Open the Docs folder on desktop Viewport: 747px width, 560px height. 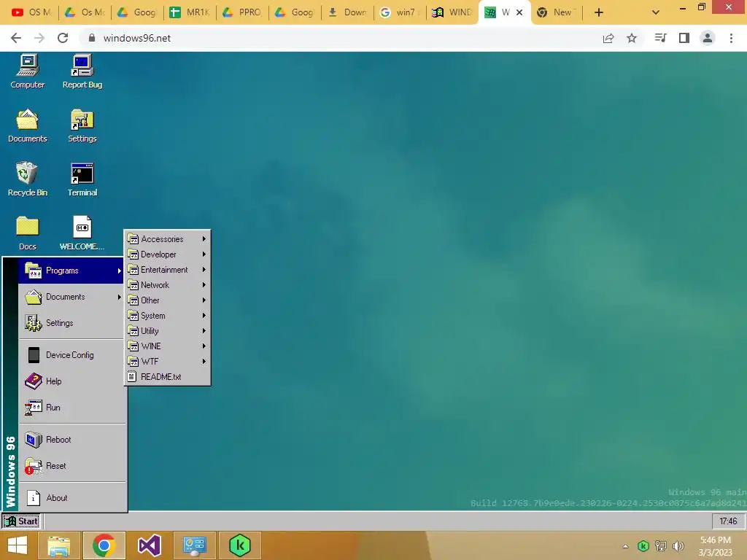point(27,233)
